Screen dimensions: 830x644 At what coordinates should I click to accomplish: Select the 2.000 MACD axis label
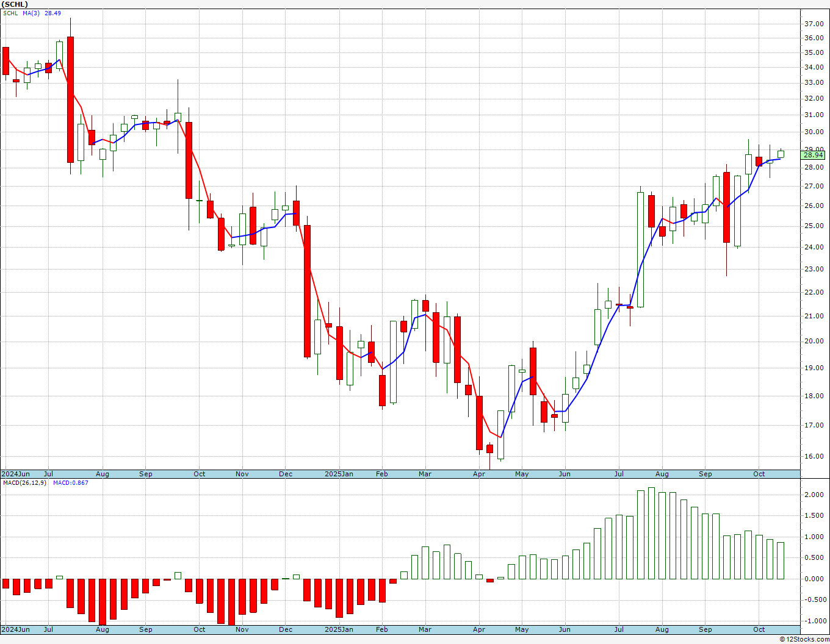(814, 495)
